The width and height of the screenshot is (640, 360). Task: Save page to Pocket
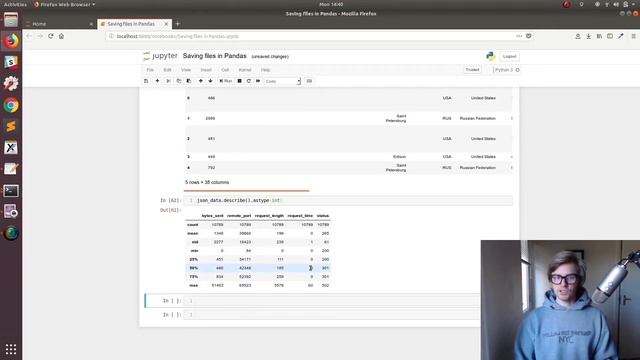(529, 36)
